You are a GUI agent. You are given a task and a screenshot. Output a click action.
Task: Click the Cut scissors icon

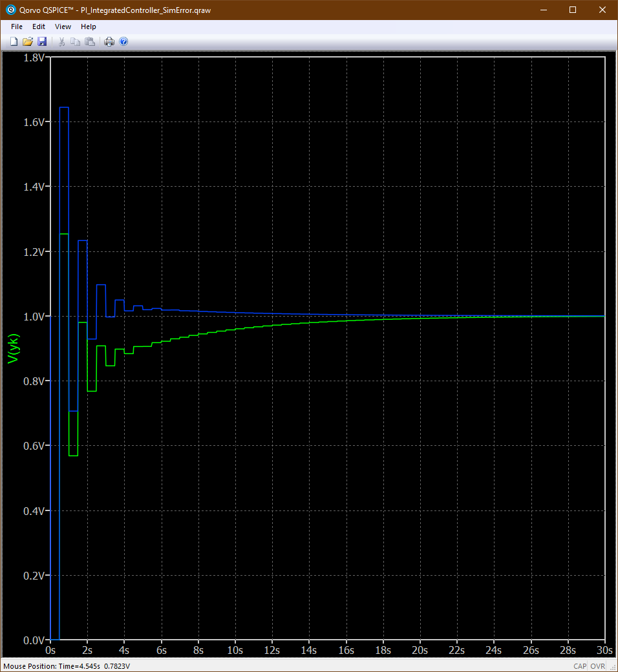click(x=62, y=42)
